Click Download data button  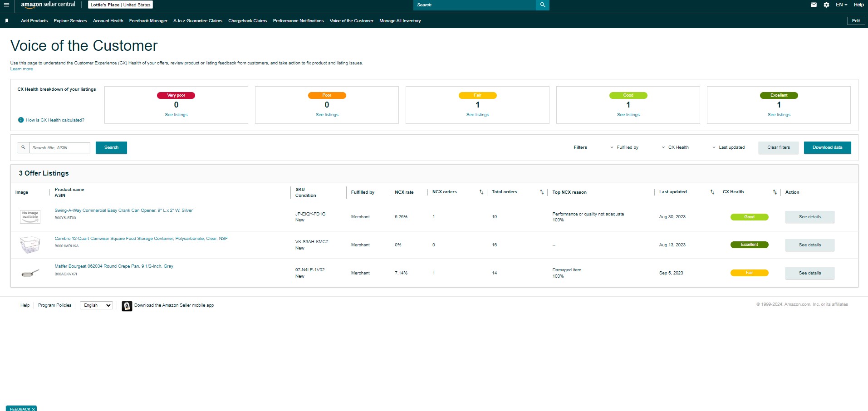pyautogui.click(x=827, y=147)
